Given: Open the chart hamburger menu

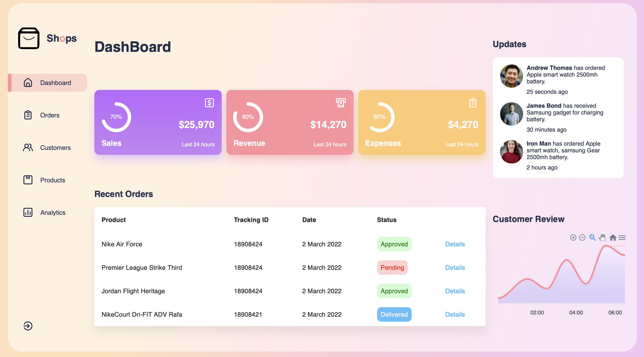Looking at the screenshot, I should 622,237.
